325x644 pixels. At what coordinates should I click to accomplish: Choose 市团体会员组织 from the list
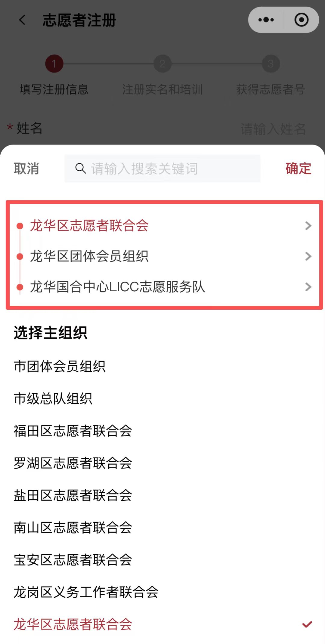click(162, 367)
